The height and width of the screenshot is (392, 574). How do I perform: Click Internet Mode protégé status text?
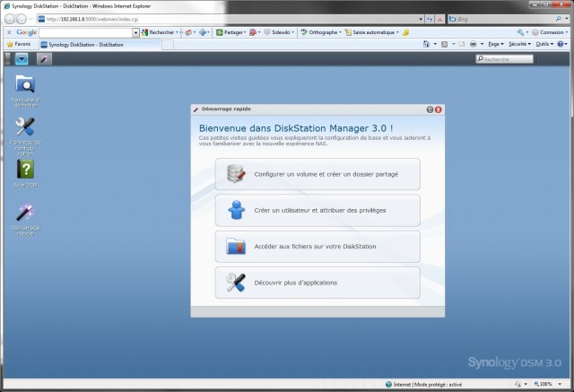427,384
